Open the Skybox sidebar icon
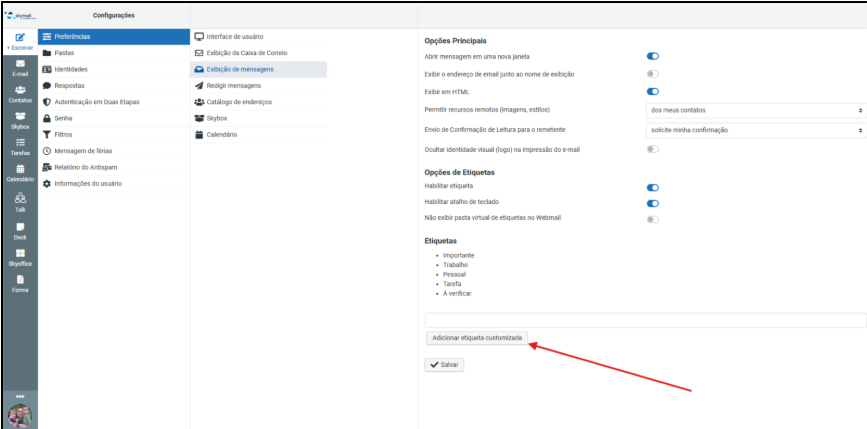This screenshot has width=867, height=429. (x=20, y=119)
